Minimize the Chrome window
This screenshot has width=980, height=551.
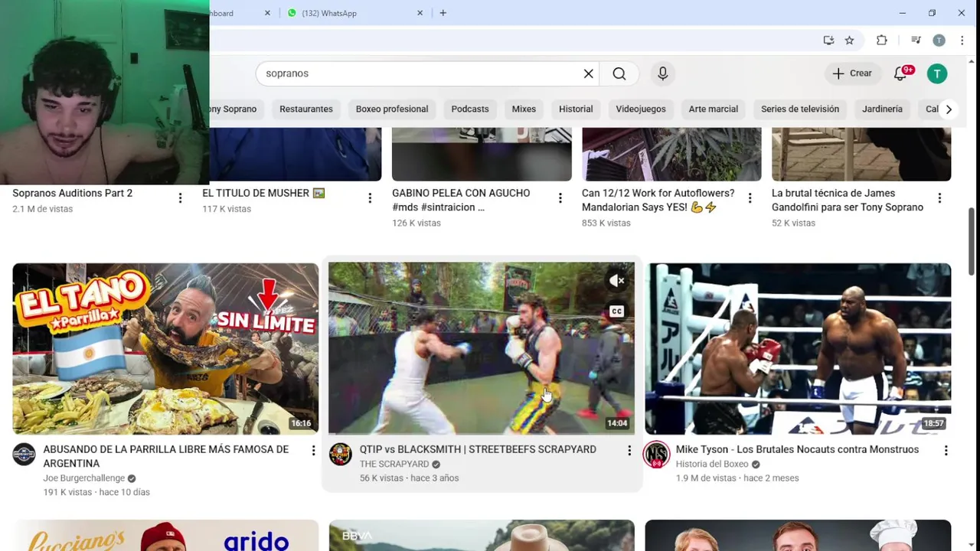(902, 13)
